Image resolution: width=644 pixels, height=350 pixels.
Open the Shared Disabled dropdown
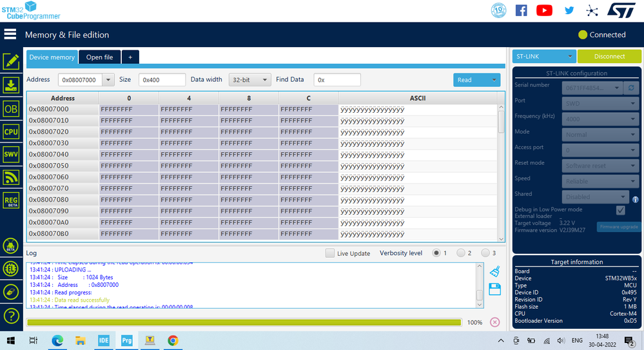coord(595,197)
